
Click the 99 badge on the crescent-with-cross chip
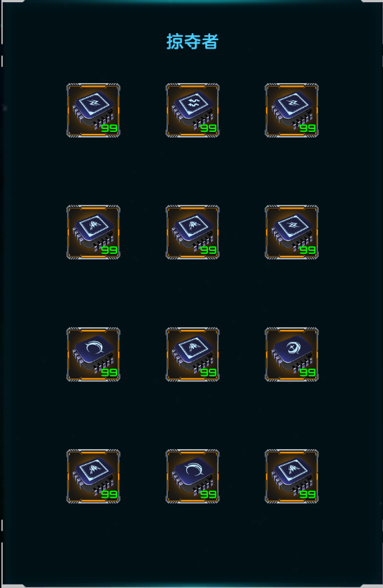(x=308, y=372)
